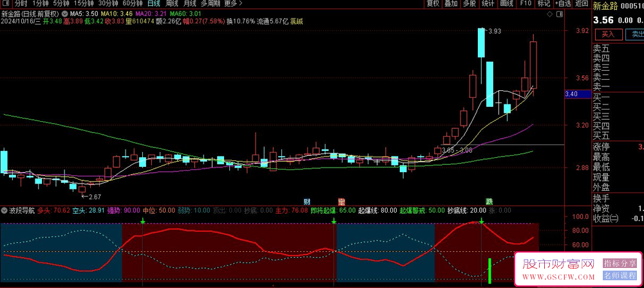Switch to 周线 weekly chart tab
This screenshot has width=644, height=288.
tap(172, 4)
